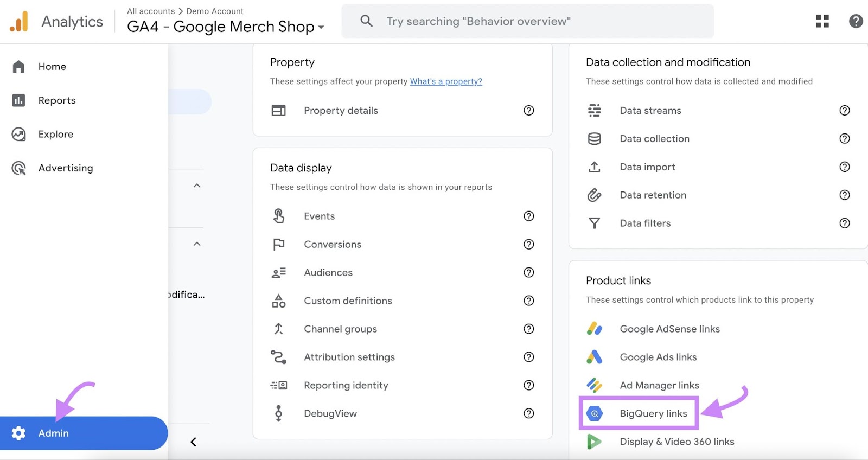868x460 pixels.
Task: Click the Reports bar chart icon
Action: point(18,100)
